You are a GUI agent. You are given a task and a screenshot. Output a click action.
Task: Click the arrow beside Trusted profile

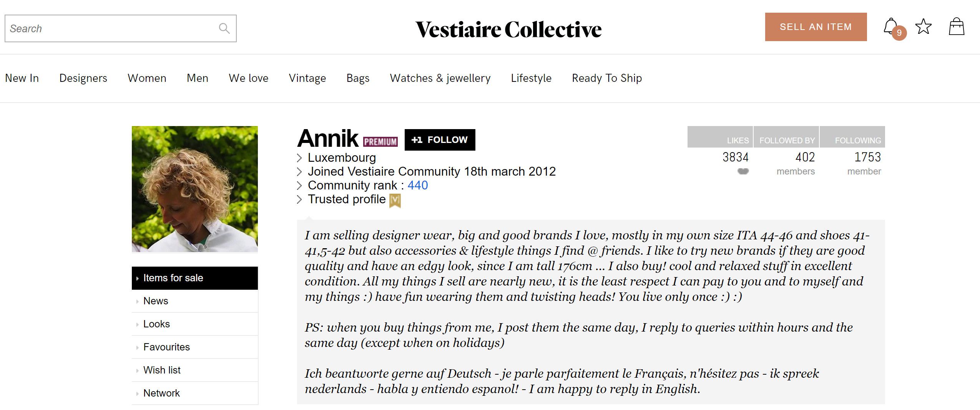299,199
